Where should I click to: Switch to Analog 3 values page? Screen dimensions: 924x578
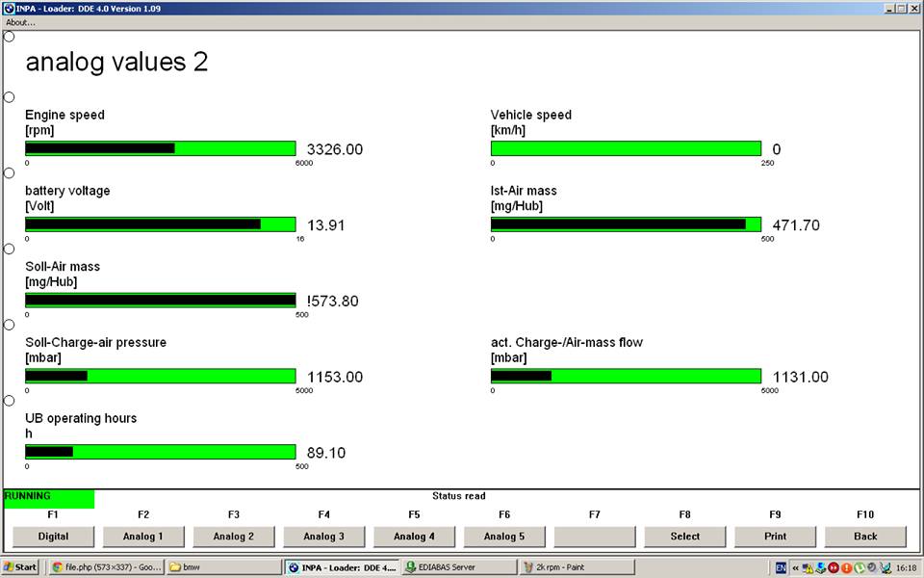(323, 537)
